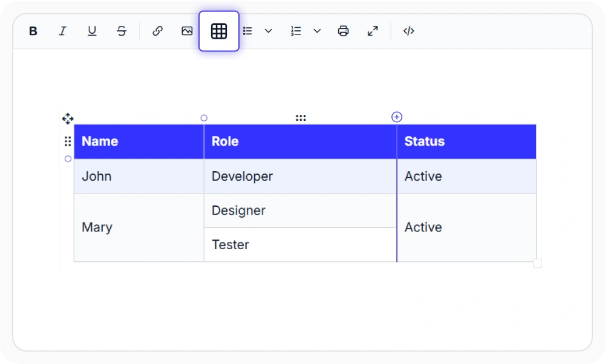Image resolution: width=605 pixels, height=364 pixels.
Task: Apply numbered list
Action: click(296, 31)
